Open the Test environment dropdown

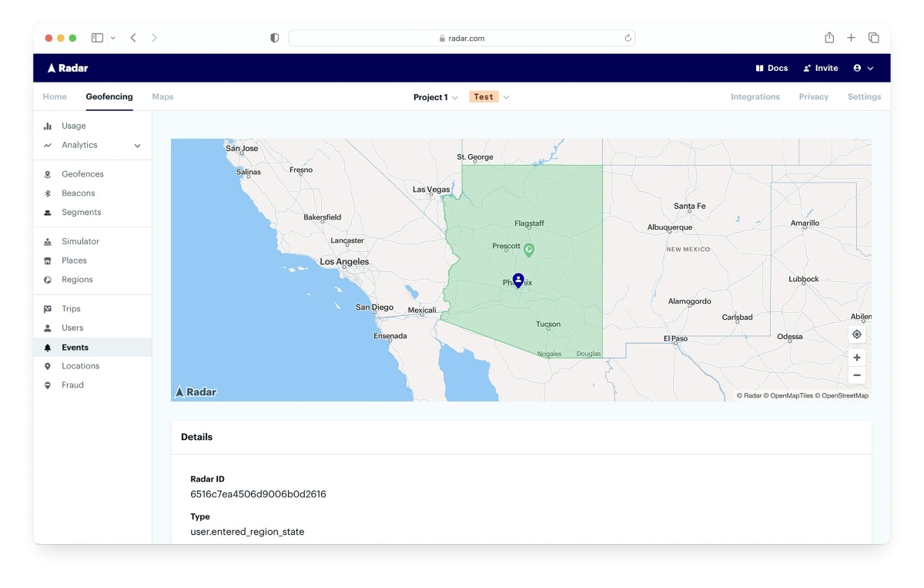(x=489, y=97)
